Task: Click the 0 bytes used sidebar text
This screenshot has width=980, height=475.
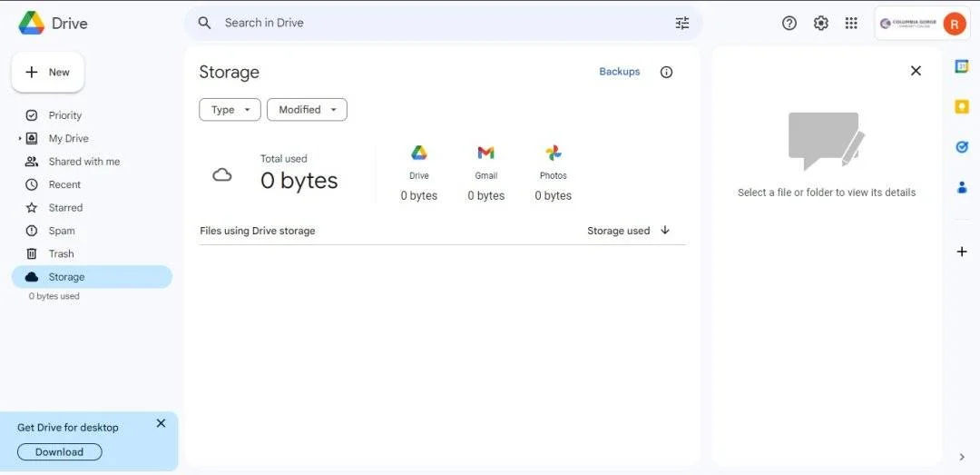Action: click(54, 296)
